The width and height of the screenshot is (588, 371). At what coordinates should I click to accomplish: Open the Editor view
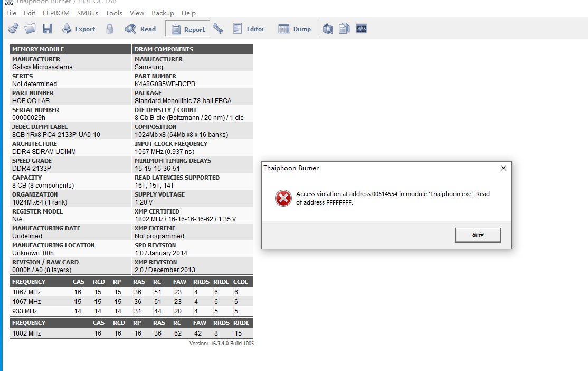(249, 29)
